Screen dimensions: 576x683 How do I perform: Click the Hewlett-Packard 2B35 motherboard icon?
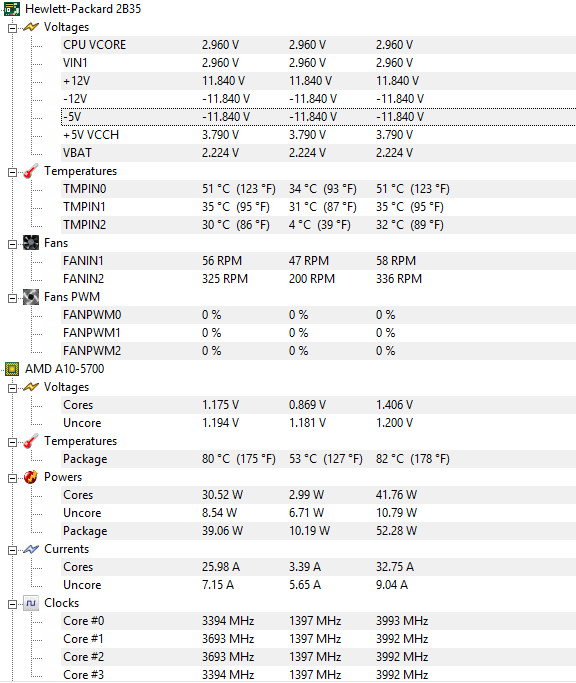tap(12, 9)
